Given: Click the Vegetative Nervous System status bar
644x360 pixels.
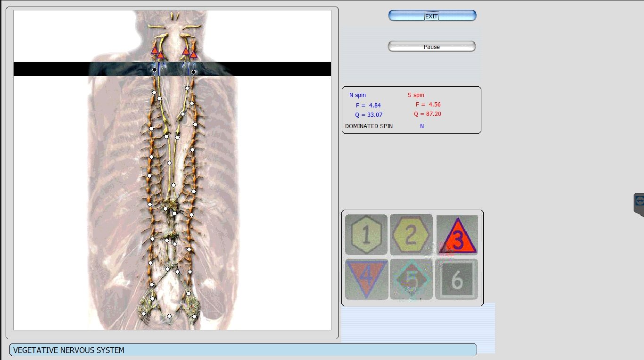Looking at the screenshot, I should pos(243,350).
